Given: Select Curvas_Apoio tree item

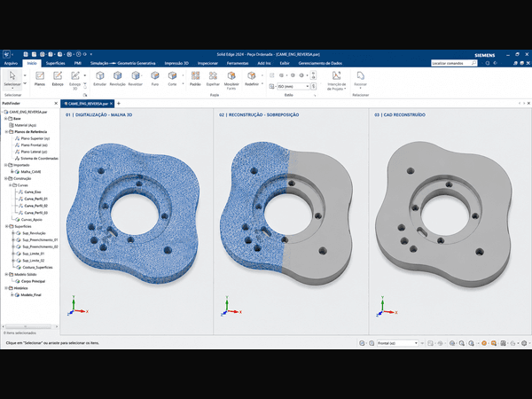Looking at the screenshot, I should (x=29, y=220).
